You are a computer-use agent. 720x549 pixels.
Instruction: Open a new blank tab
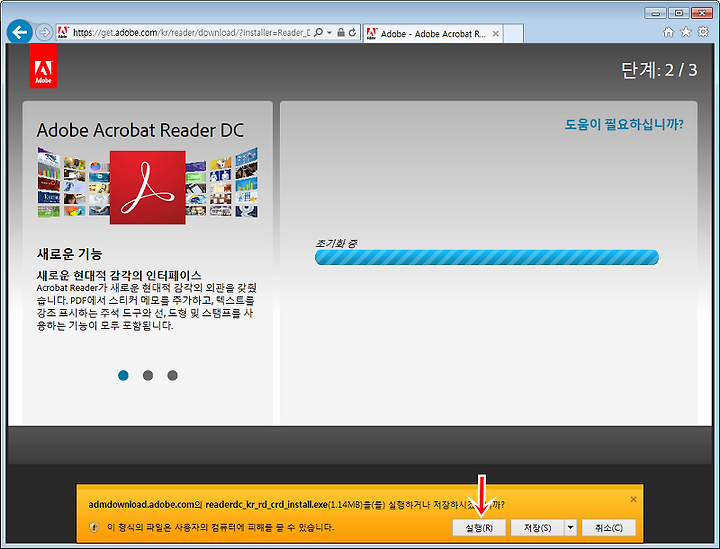coord(513,34)
